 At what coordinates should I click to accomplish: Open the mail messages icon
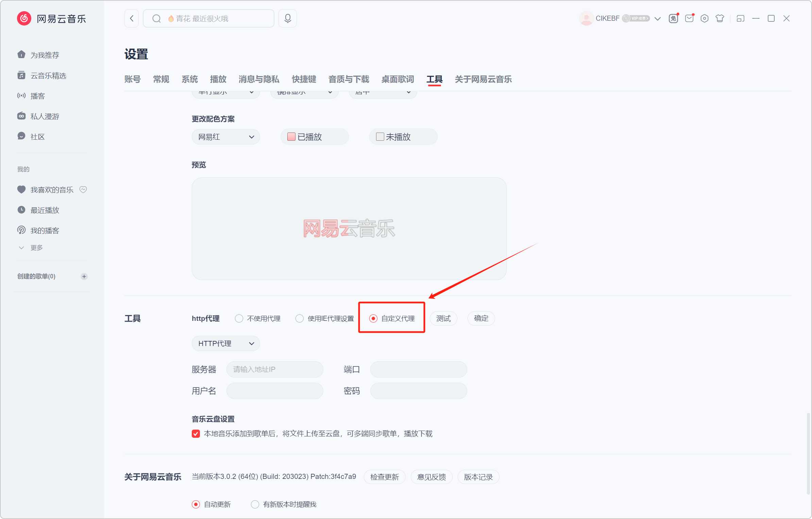pyautogui.click(x=689, y=18)
